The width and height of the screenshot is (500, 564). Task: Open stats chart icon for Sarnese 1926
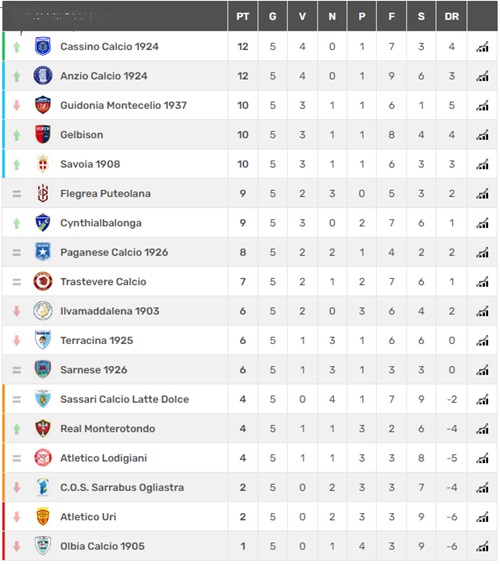tap(482, 370)
